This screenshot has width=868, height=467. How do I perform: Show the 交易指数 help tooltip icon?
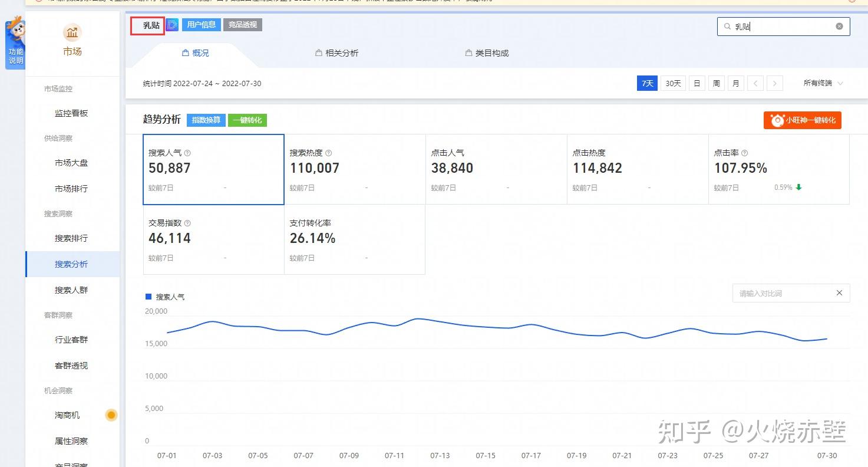[187, 223]
